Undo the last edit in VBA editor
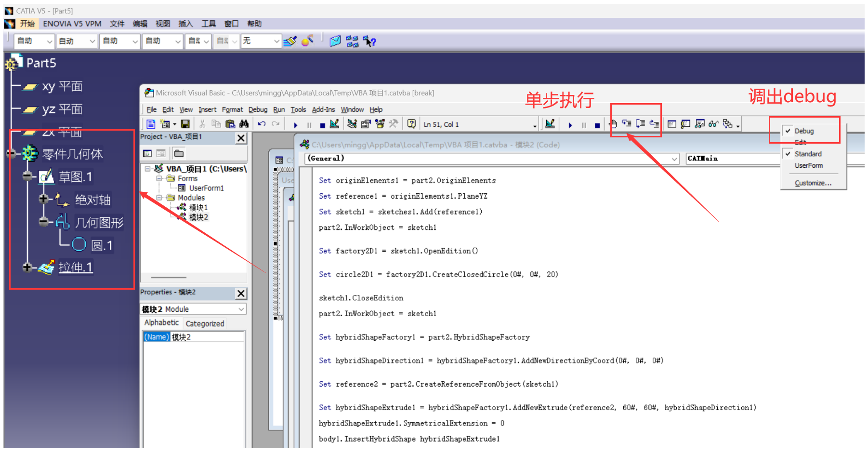Screen dimensions: 868x455 coord(262,124)
